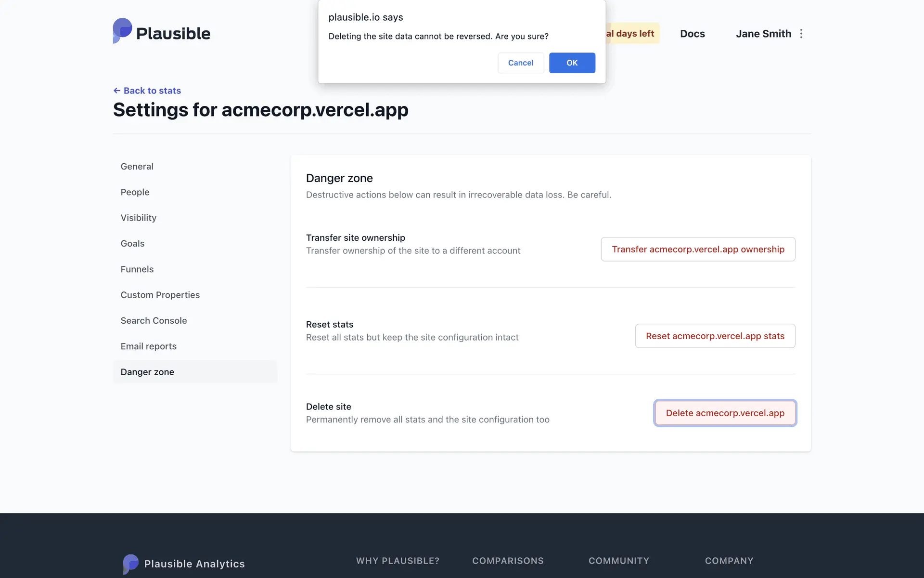
Task: Open Custom Properties settings
Action: [x=160, y=295]
